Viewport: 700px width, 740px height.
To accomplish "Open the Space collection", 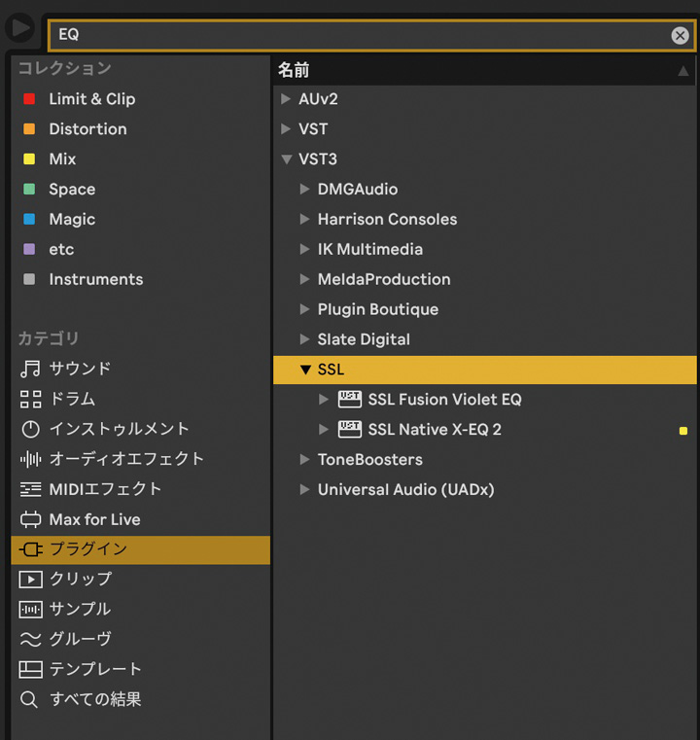I will pos(72,190).
